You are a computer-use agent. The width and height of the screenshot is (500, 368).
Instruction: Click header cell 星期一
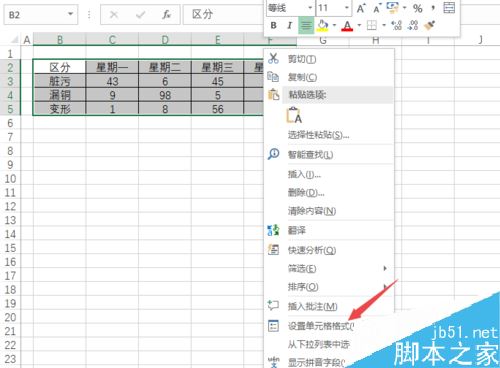tap(112, 67)
